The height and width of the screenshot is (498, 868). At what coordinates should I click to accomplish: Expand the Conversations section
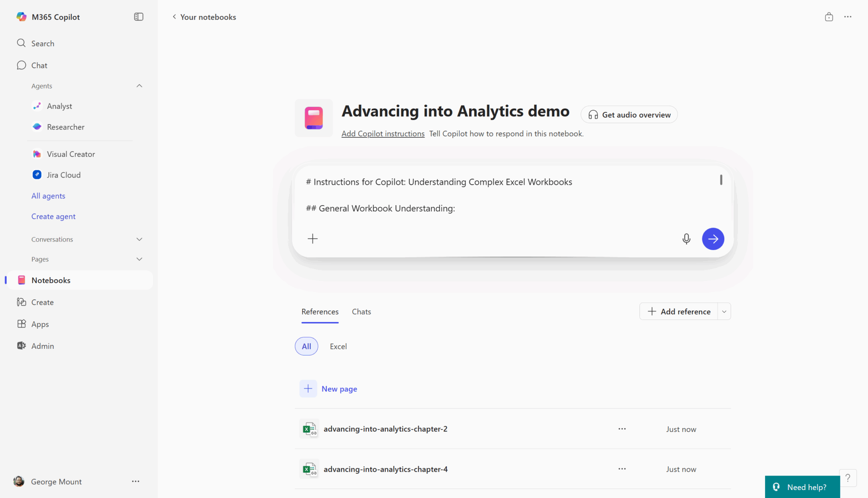(139, 239)
